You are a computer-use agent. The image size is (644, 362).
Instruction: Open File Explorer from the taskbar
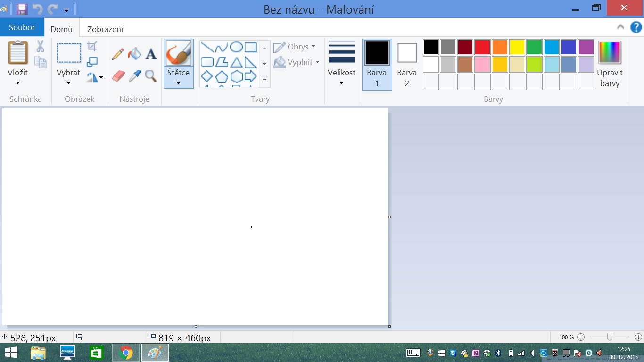(x=38, y=353)
